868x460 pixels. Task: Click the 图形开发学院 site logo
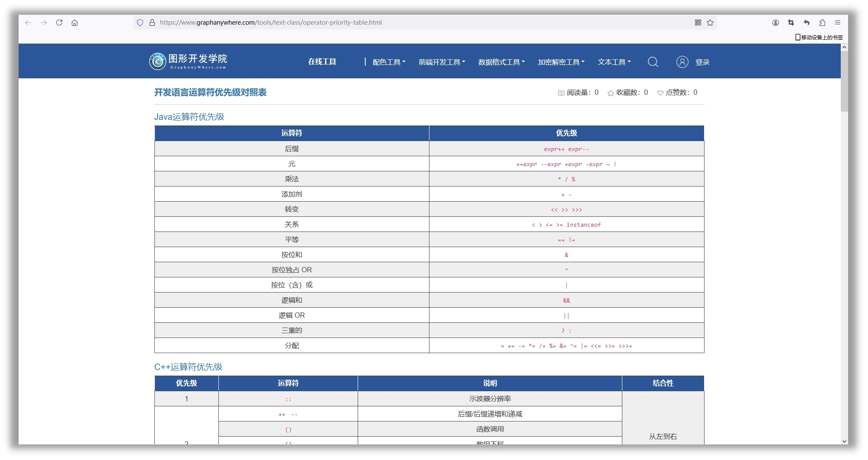point(188,61)
